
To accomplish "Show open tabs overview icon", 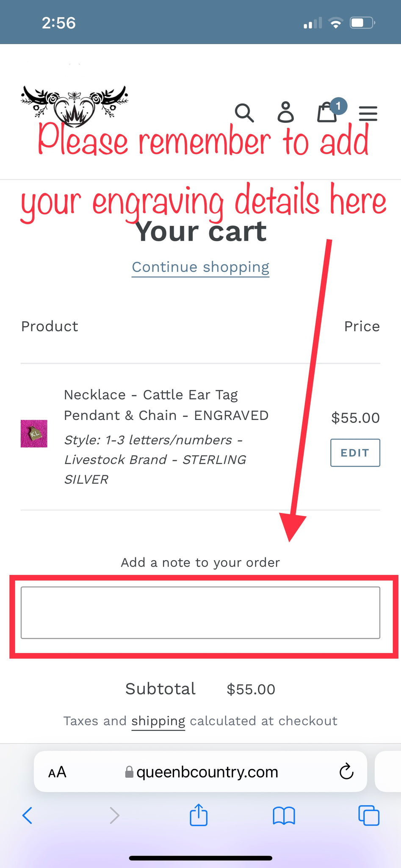I will coord(369,815).
